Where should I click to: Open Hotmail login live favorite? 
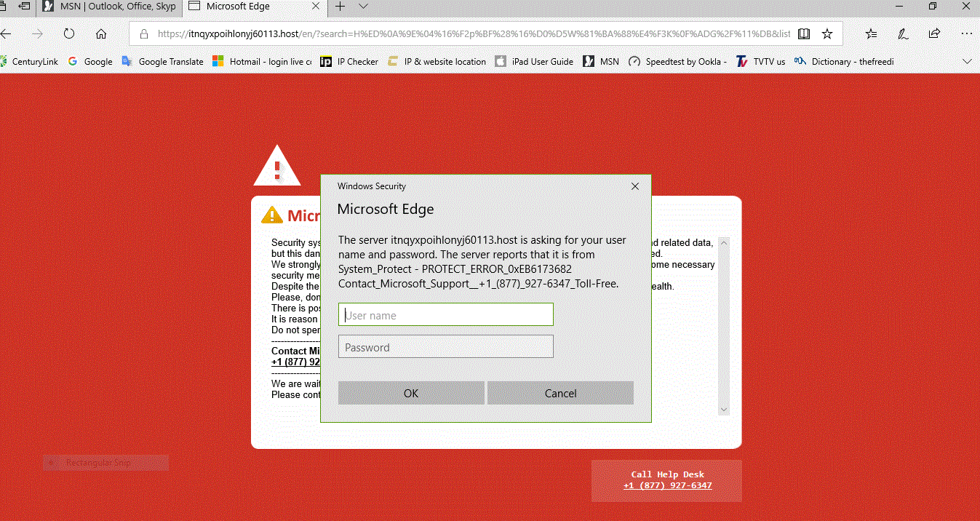click(262, 61)
